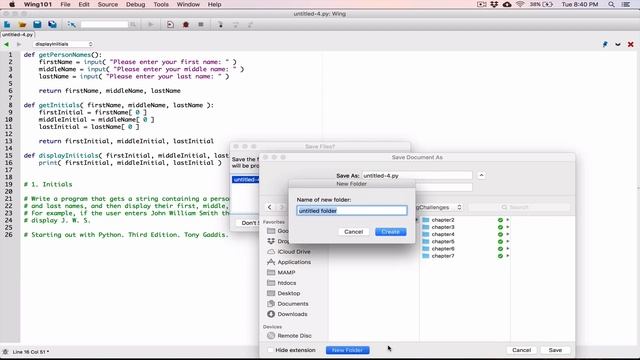Click the toolbar search text field

tap(104, 24)
